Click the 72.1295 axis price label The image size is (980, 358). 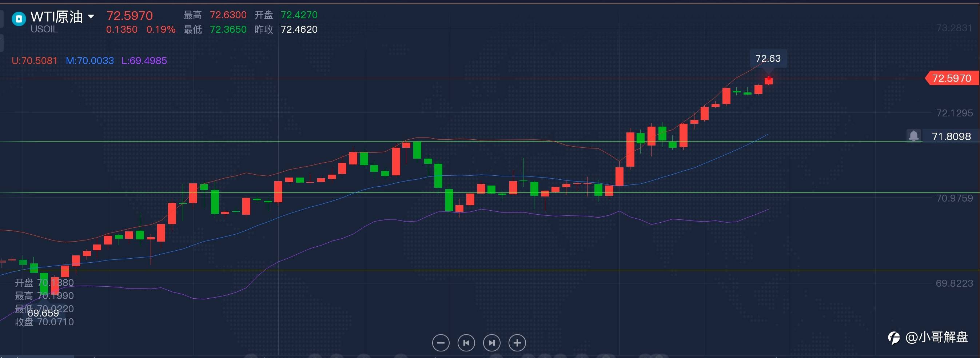tap(954, 113)
